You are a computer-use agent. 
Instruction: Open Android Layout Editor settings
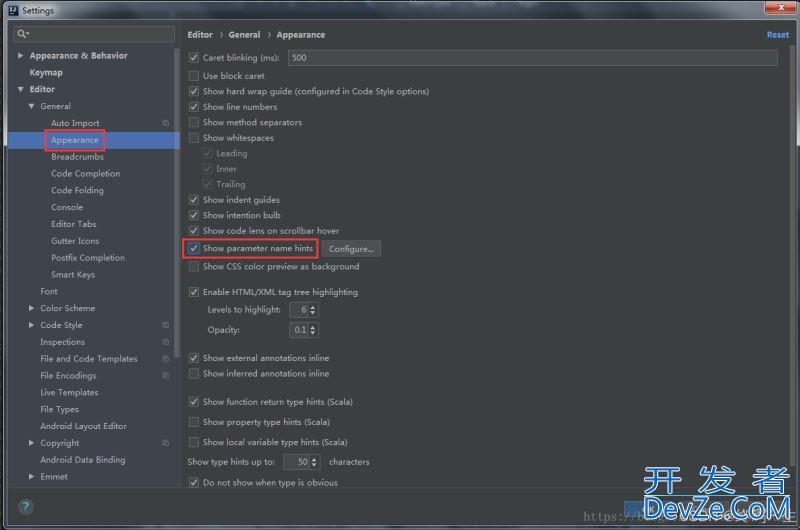tap(83, 426)
